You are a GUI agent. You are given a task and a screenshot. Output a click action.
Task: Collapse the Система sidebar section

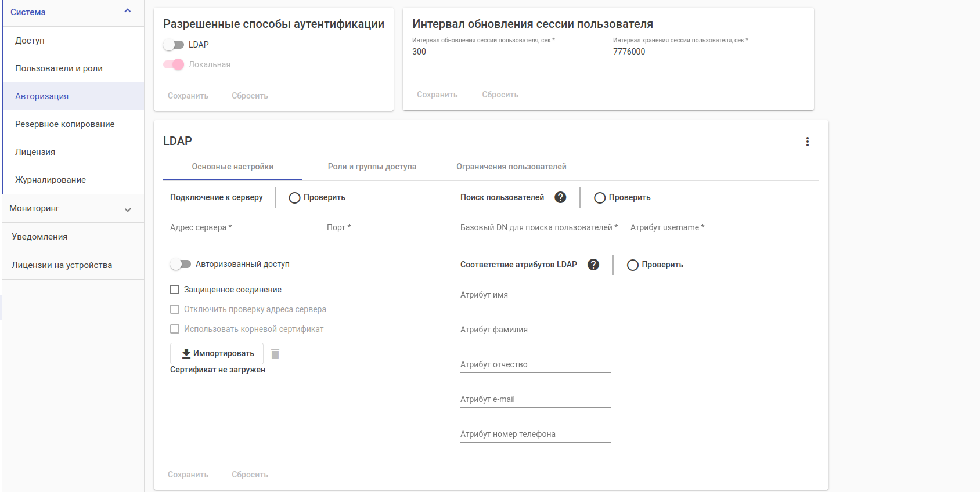[x=128, y=11]
